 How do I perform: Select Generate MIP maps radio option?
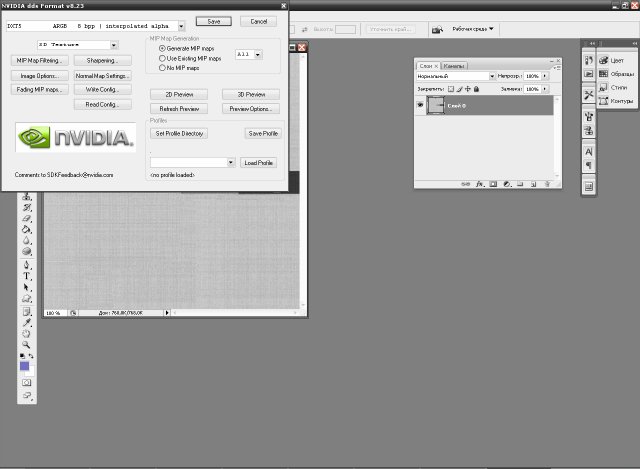click(163, 48)
